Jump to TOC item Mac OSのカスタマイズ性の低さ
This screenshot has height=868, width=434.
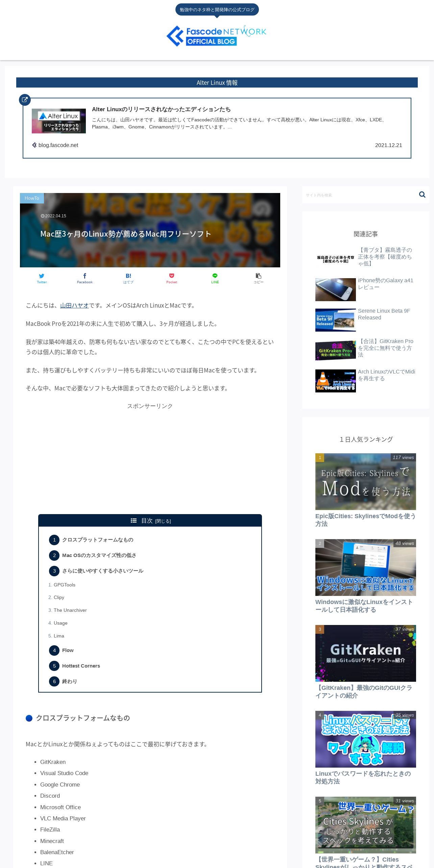[99, 555]
